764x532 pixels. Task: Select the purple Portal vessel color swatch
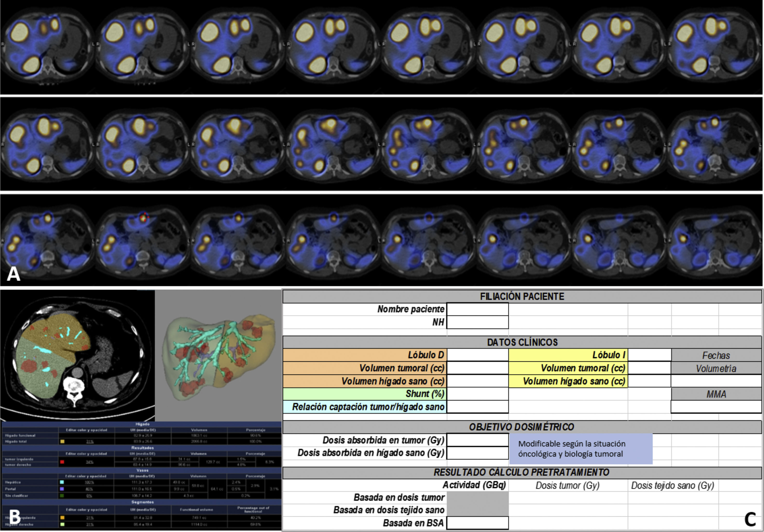[x=62, y=489]
